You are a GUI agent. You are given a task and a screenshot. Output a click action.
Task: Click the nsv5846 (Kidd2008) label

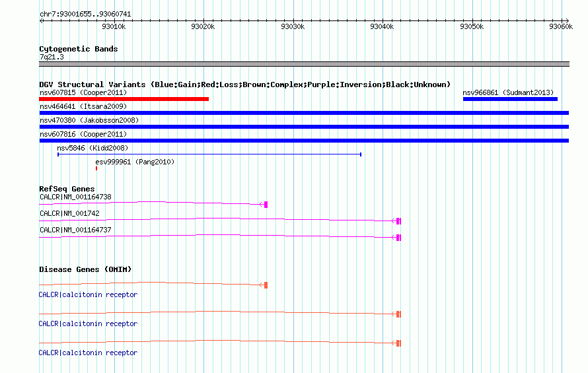tap(92, 148)
